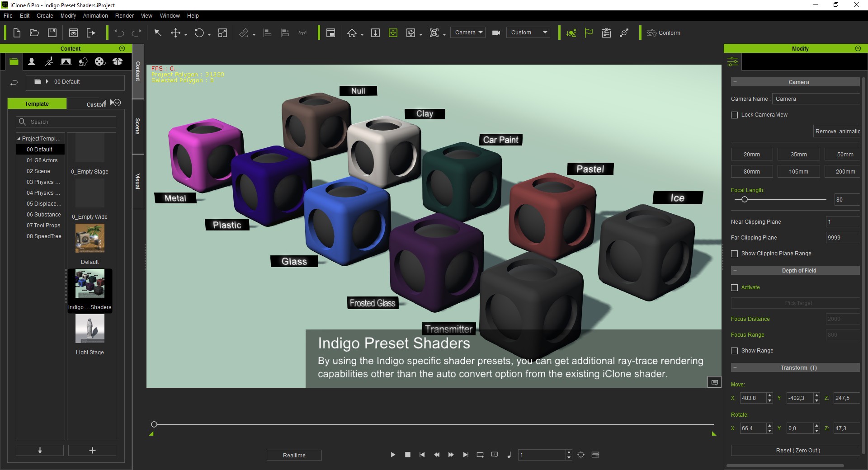Viewport: 868px width, 470px height.
Task: Activate Depth of Field checkbox
Action: pyautogui.click(x=735, y=287)
